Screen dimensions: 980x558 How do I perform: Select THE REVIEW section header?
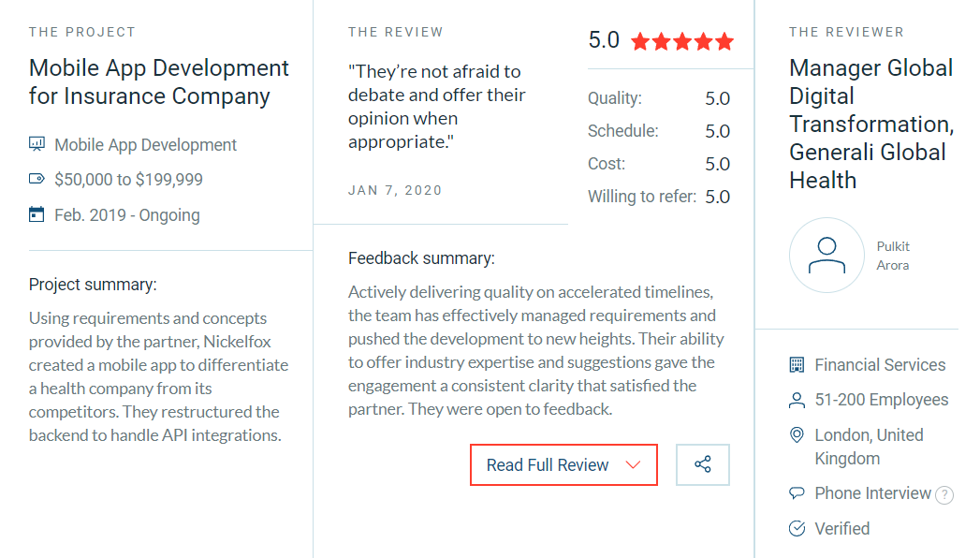(395, 31)
